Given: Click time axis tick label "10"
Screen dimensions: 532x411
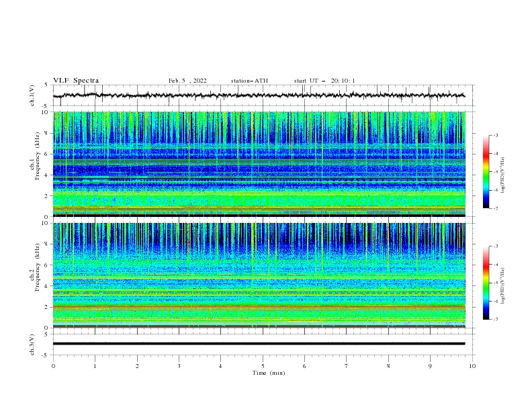Looking at the screenshot, I should 472,366.
